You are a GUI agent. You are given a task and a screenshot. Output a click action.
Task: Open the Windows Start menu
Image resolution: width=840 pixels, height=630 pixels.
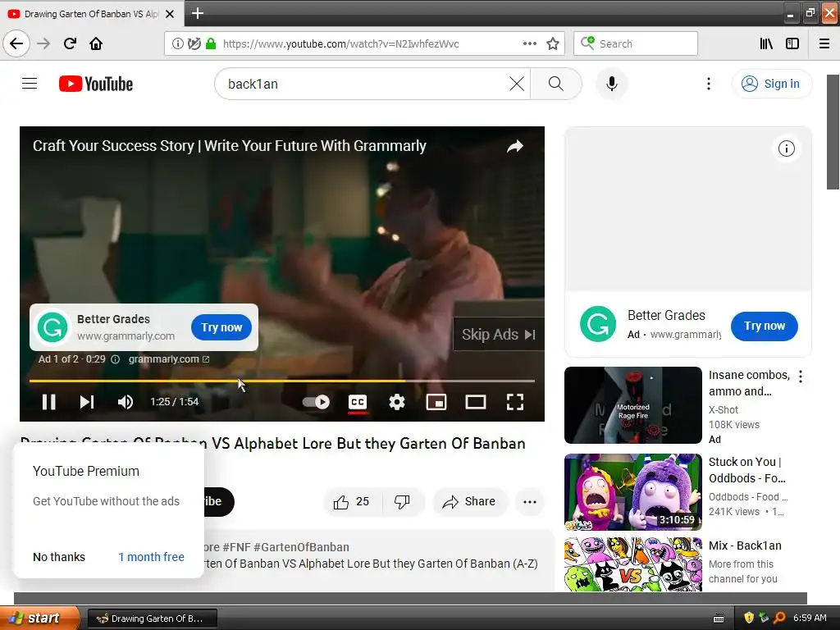(39, 619)
